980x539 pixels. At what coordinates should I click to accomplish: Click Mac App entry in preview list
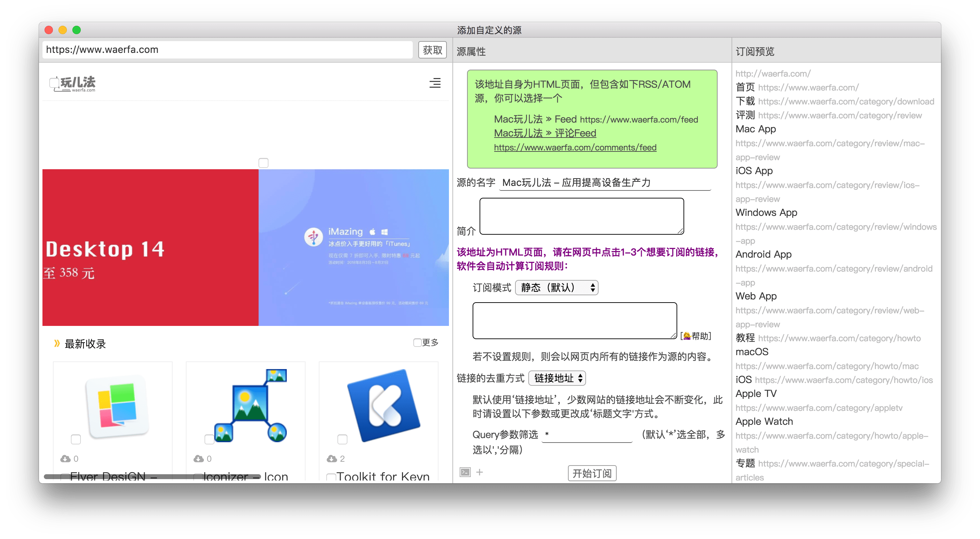756,129
